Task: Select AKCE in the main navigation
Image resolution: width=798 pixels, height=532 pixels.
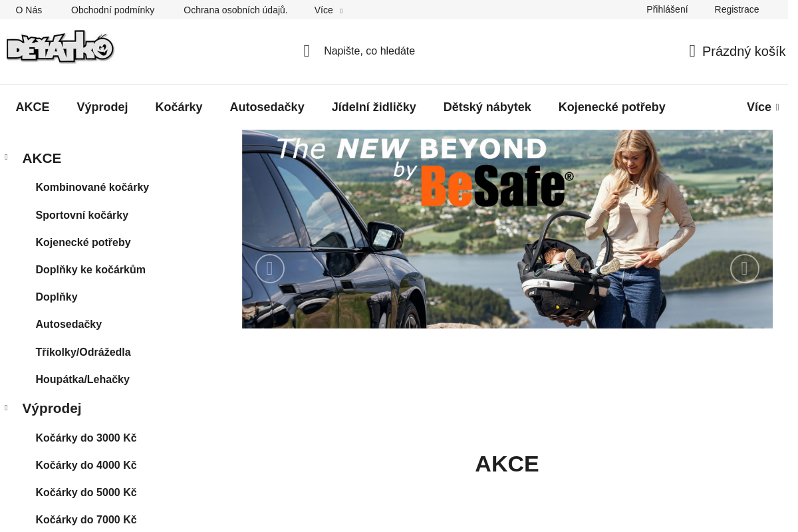Action: tap(33, 107)
